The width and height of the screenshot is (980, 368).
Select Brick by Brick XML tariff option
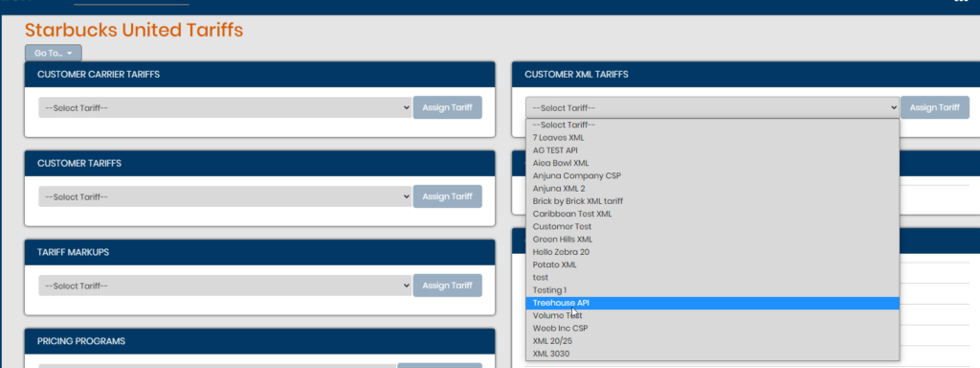(712, 201)
